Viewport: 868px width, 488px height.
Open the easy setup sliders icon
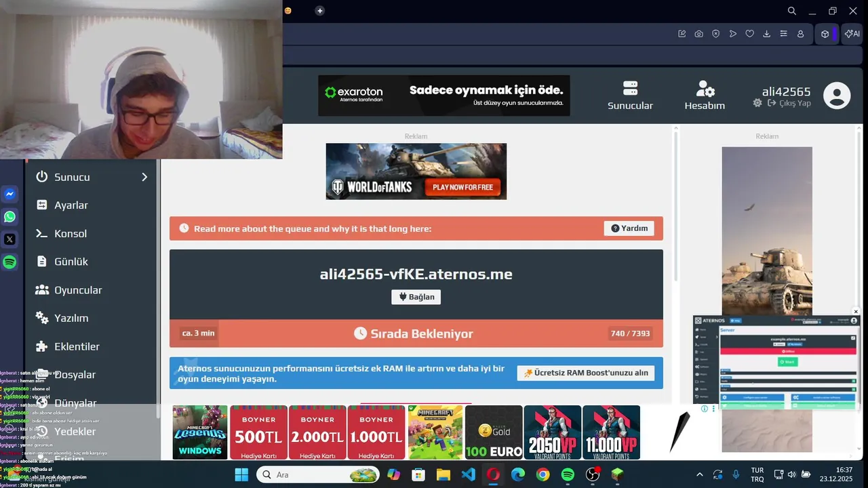[x=784, y=34]
